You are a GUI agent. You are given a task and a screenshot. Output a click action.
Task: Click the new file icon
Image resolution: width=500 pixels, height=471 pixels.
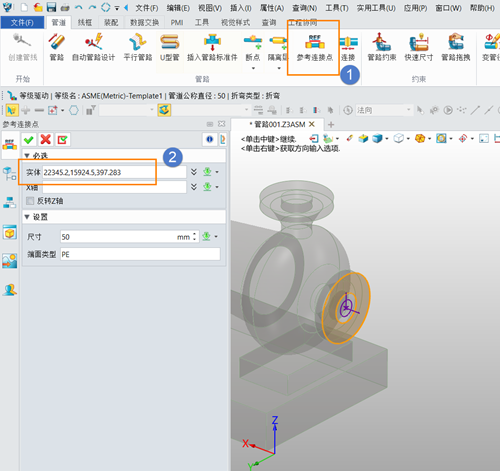click(24, 7)
